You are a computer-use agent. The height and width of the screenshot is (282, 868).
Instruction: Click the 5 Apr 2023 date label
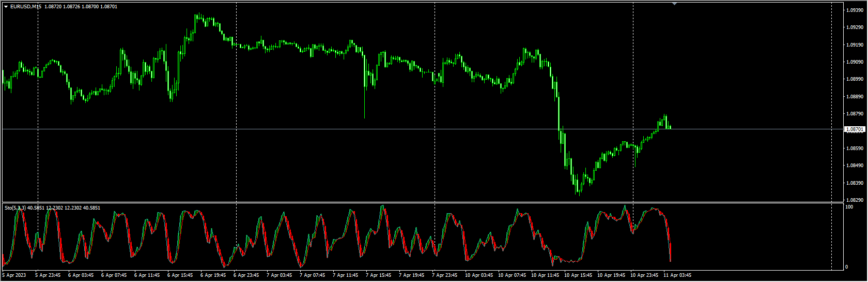click(14, 275)
